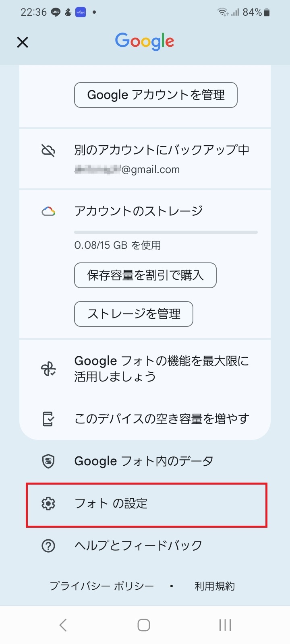Tap the device checkmark free-up-space icon
The width and height of the screenshot is (290, 644).
pyautogui.click(x=48, y=419)
